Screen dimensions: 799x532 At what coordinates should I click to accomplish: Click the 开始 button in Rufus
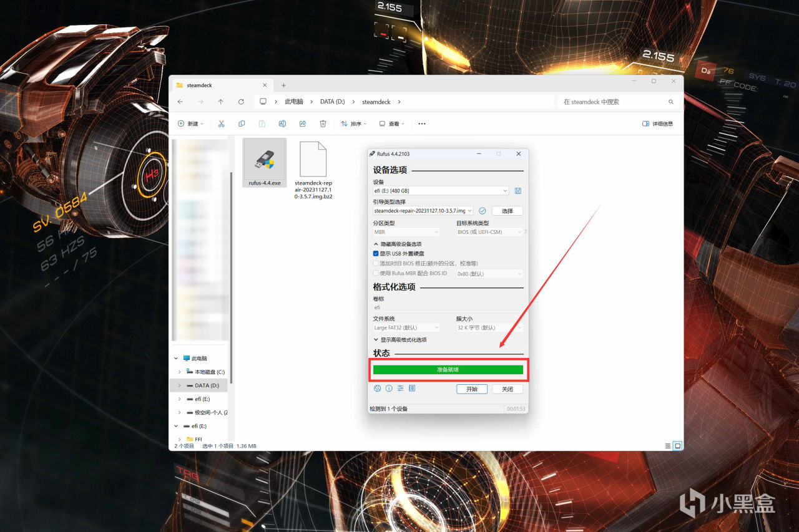[x=471, y=389]
